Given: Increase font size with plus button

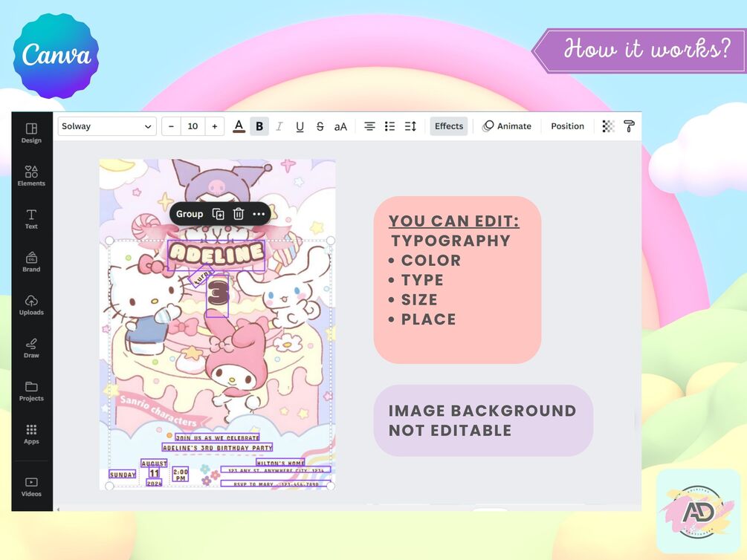Looking at the screenshot, I should [214, 126].
